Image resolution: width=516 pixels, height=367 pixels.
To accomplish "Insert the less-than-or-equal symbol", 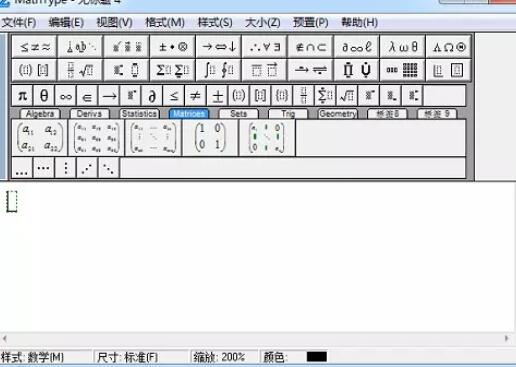I will pyautogui.click(x=174, y=96).
